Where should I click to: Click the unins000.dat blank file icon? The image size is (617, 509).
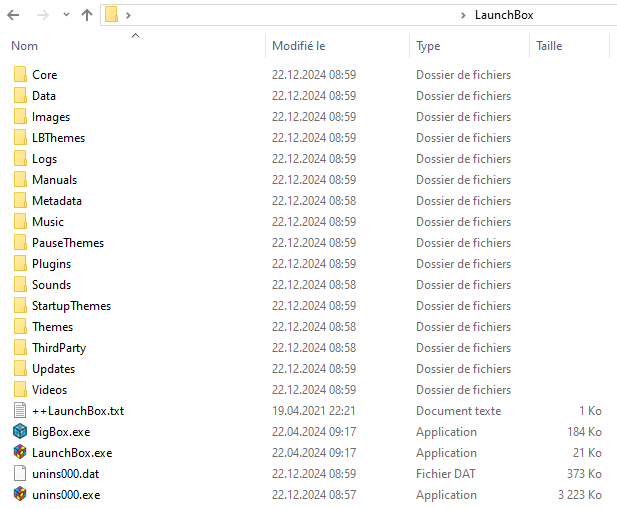(20, 473)
